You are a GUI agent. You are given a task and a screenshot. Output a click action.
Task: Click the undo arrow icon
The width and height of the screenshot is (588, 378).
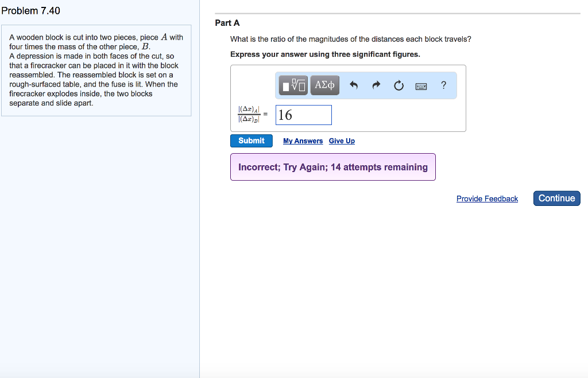(x=354, y=86)
